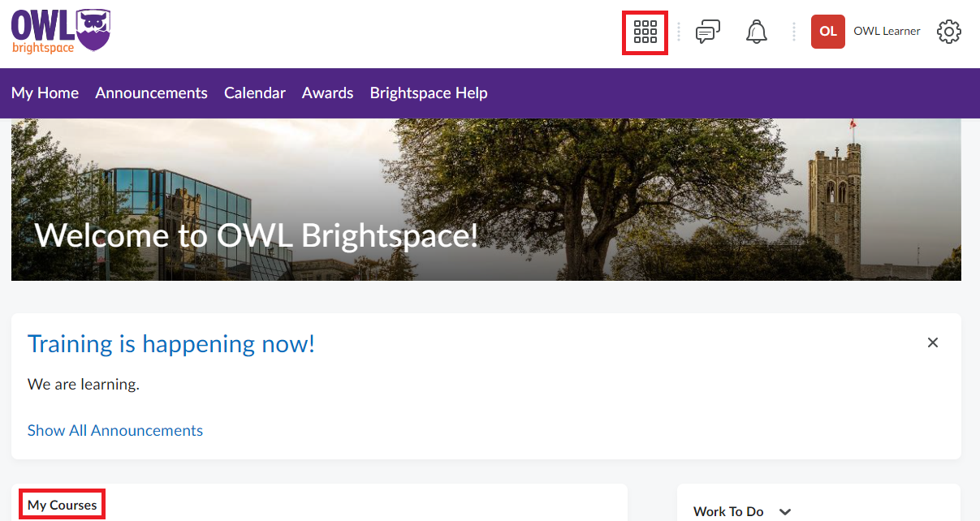The height and width of the screenshot is (521, 980).
Task: Select Awards in the navbar
Action: point(327,93)
